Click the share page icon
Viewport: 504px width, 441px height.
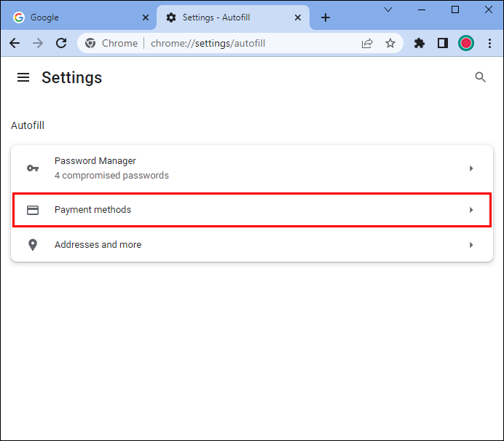click(367, 43)
